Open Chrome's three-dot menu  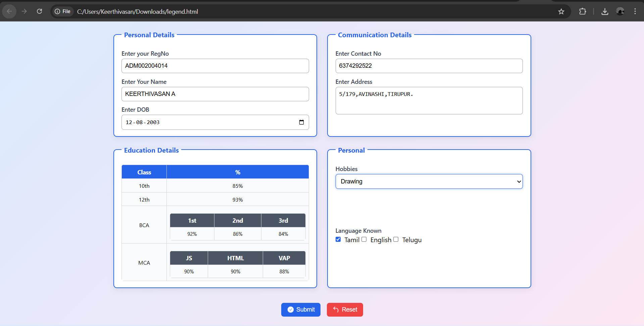point(635,11)
